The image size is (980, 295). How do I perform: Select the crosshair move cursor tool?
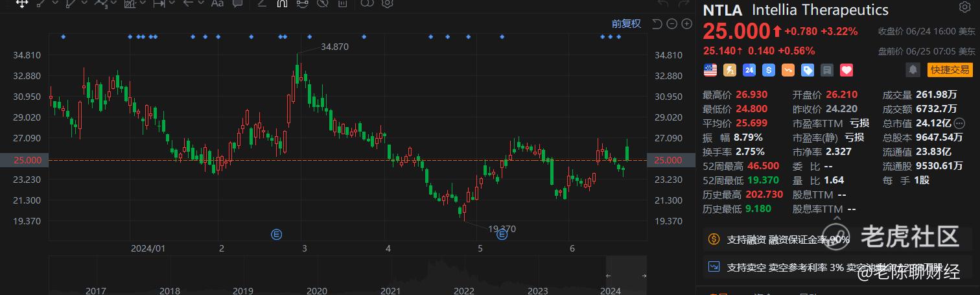tap(21, 3)
